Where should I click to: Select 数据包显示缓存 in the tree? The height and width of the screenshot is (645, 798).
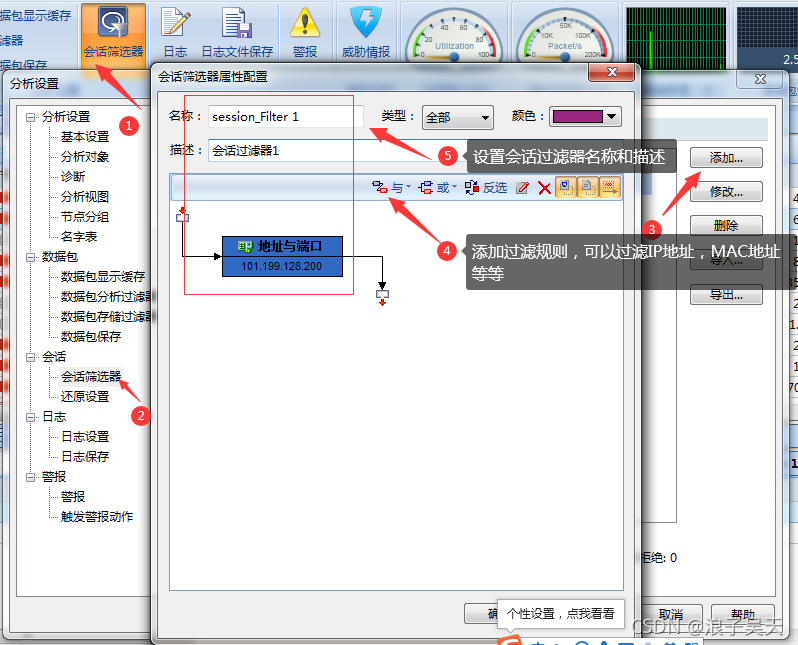tap(103, 277)
